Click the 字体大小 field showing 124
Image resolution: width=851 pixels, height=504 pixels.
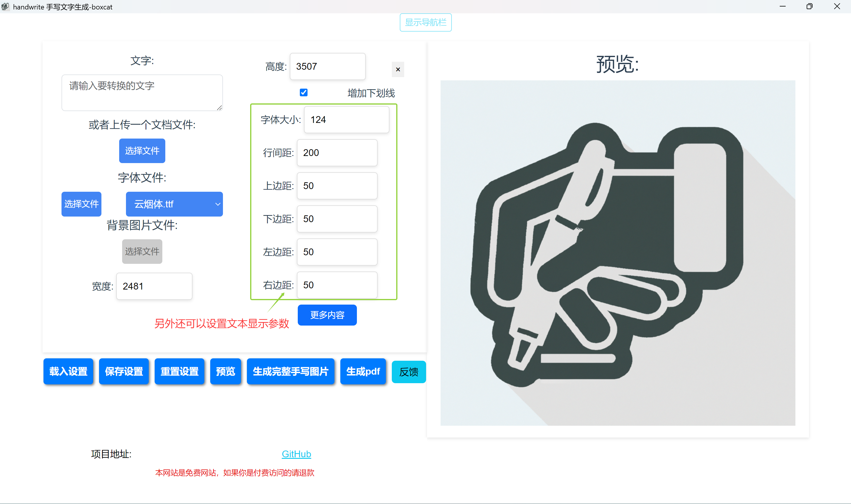[346, 120]
